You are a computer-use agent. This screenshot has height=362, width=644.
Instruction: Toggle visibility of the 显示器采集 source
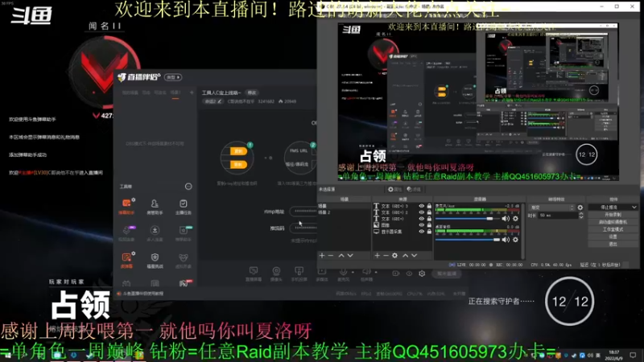tap(421, 232)
